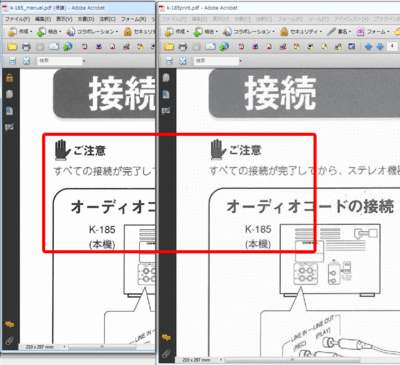Click 210 x 297 mm size in k-185_manual.pdf window
Viewport: 400px width, 365px height.
(x=40, y=347)
